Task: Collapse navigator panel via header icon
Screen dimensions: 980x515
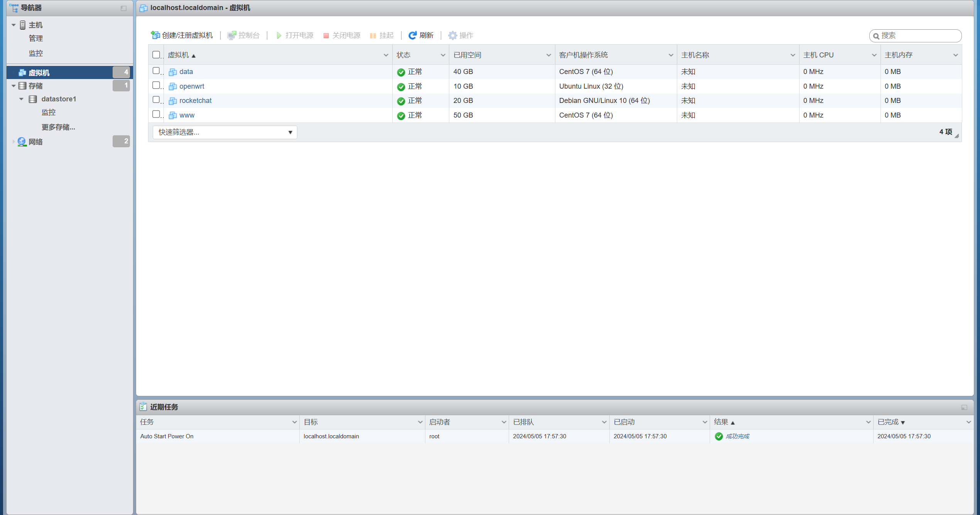Action: (123, 8)
